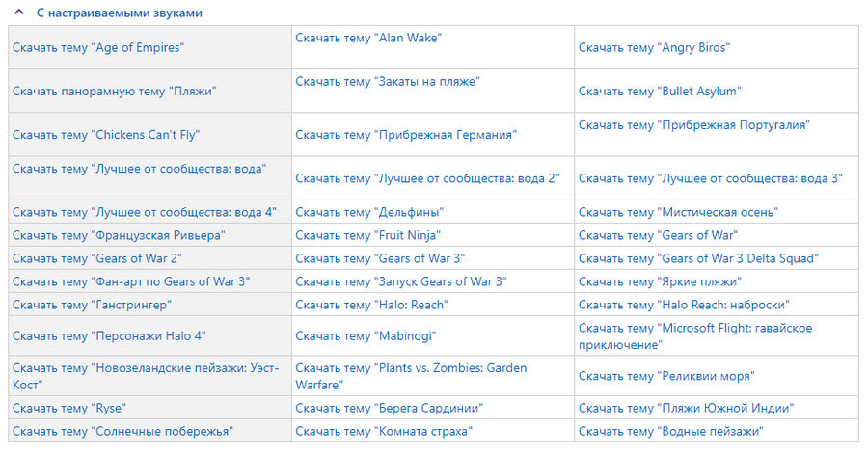Collapse the 'С настраиваемыми звуками' section heading

119,13
